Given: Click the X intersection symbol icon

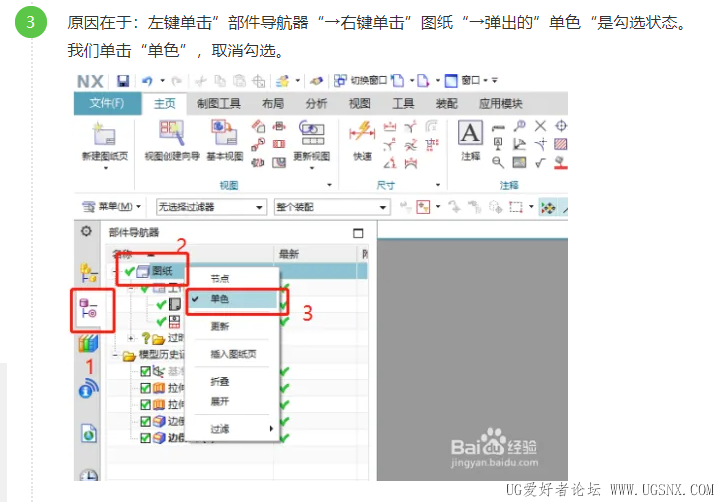Looking at the screenshot, I should (x=541, y=126).
